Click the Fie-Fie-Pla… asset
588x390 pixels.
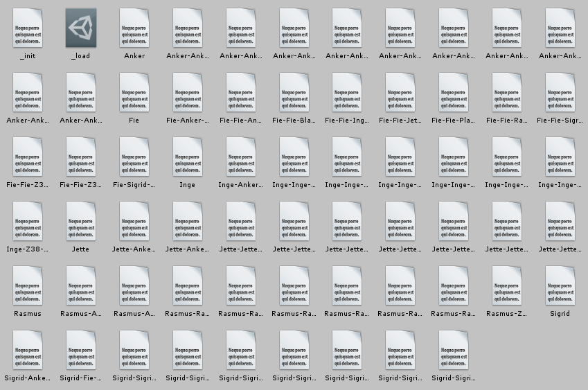(x=454, y=93)
